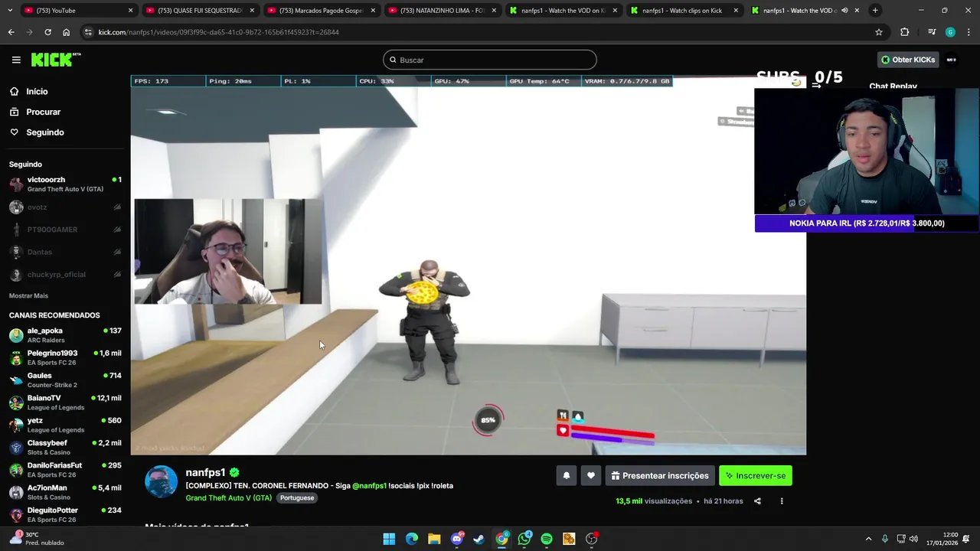
Task: Go forward in browser
Action: 29,32
